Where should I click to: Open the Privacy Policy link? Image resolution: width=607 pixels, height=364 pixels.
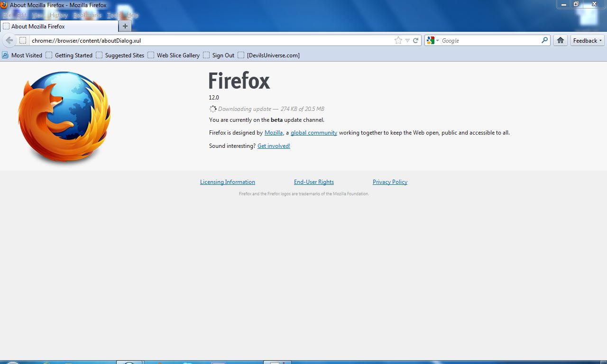point(390,182)
